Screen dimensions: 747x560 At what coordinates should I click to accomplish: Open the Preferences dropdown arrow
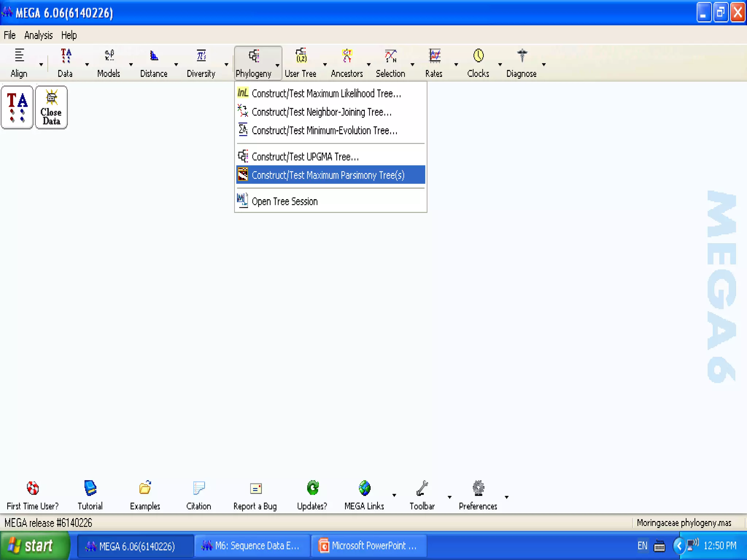click(x=507, y=497)
